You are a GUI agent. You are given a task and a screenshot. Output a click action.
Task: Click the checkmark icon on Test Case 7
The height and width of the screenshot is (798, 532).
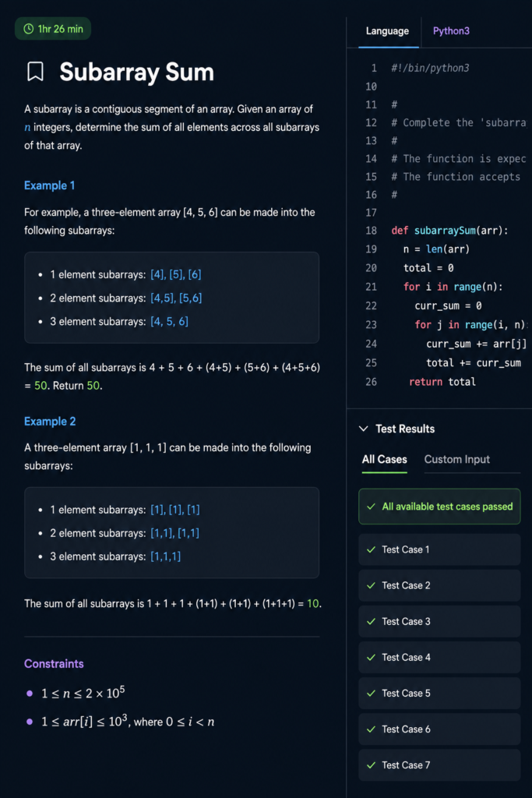pyautogui.click(x=372, y=765)
